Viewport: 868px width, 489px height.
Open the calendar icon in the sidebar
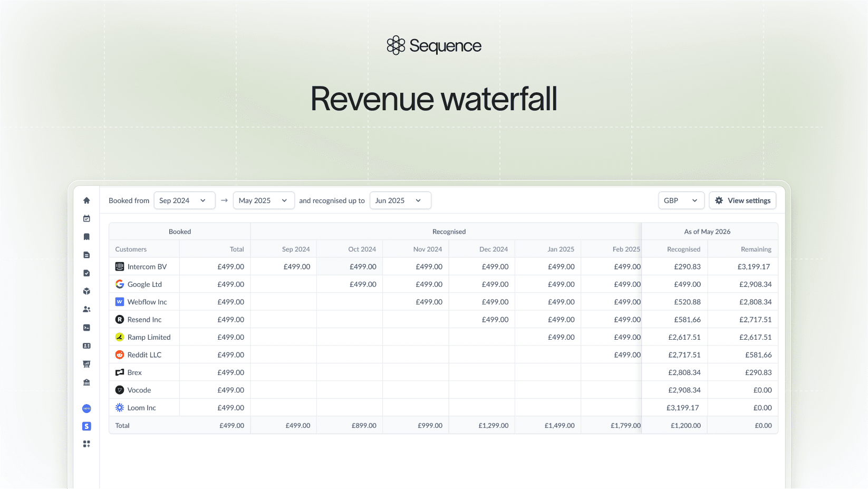[x=86, y=218]
